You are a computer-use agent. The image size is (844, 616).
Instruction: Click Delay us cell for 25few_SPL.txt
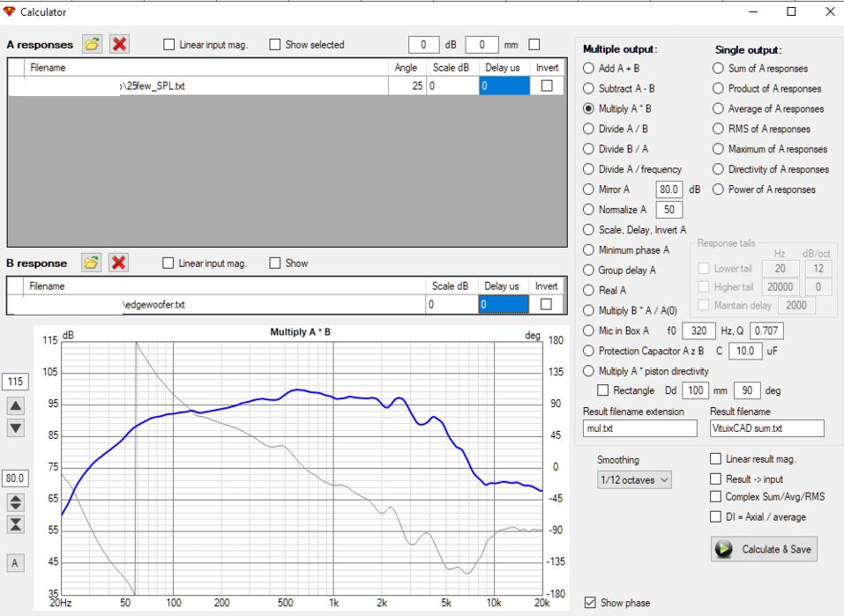[504, 85]
